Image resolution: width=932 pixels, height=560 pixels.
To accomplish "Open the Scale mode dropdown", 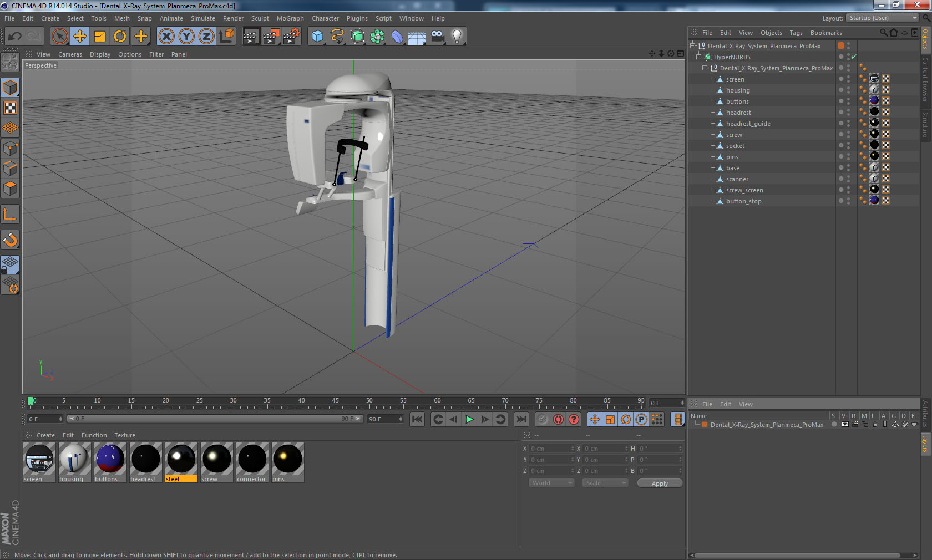I will click(605, 483).
